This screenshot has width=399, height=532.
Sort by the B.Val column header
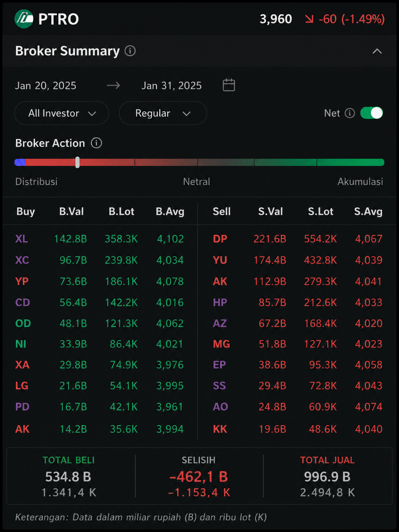click(x=71, y=212)
